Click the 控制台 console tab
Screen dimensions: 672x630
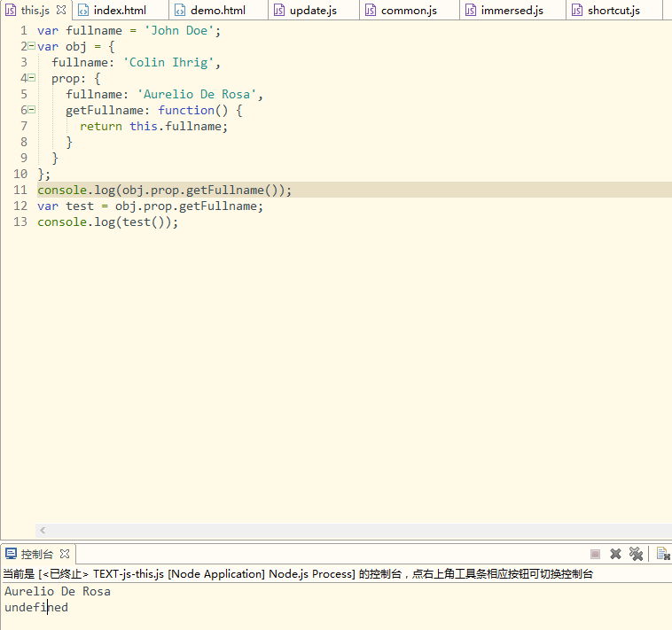click(x=37, y=554)
